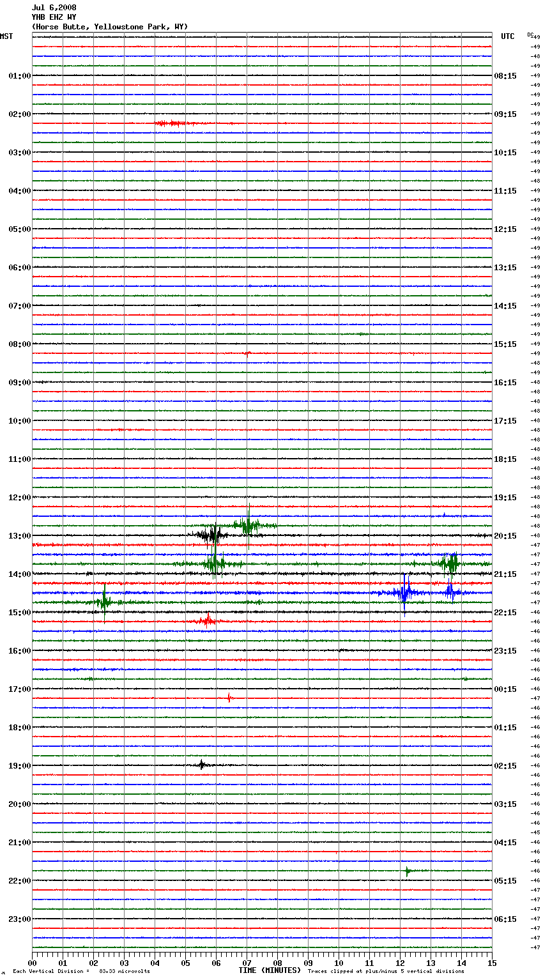Select the station code "YHB EHZ WY"
This screenshot has height=980, width=543.
point(54,17)
